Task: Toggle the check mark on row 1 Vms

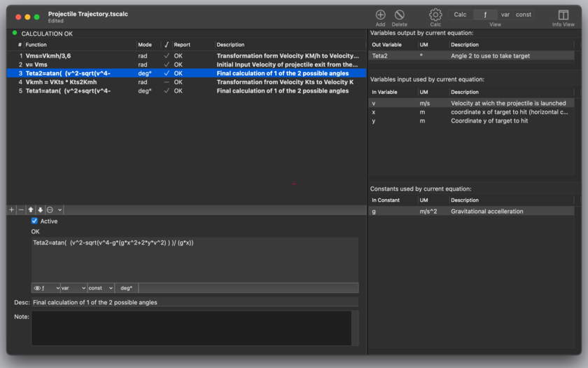Action: (167, 55)
